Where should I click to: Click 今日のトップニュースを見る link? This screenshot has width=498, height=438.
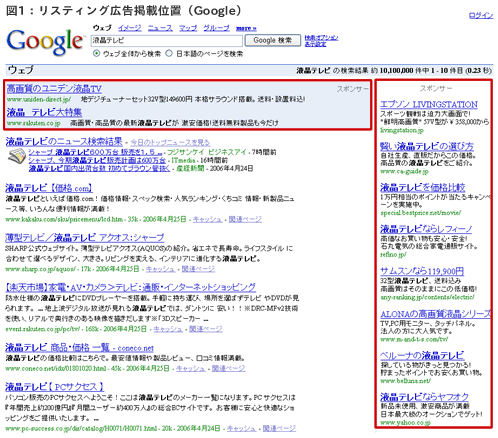(x=170, y=143)
